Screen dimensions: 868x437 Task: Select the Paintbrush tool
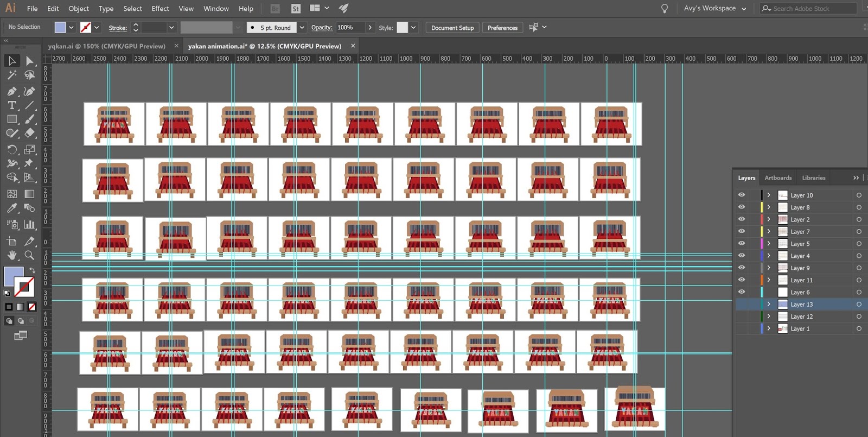tap(30, 119)
